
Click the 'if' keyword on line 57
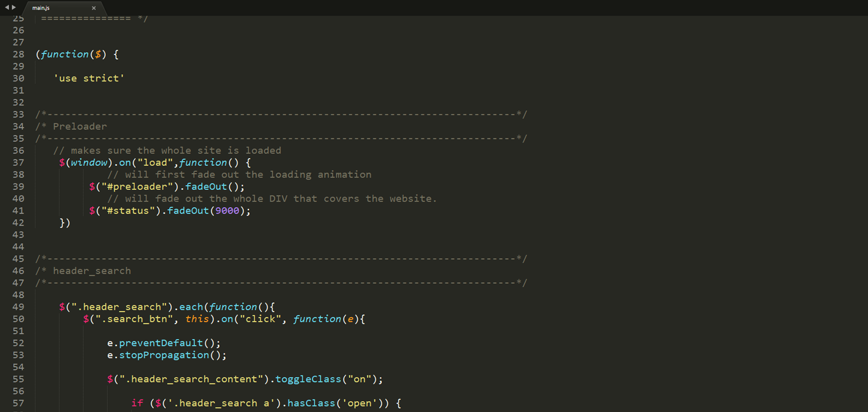(137, 403)
